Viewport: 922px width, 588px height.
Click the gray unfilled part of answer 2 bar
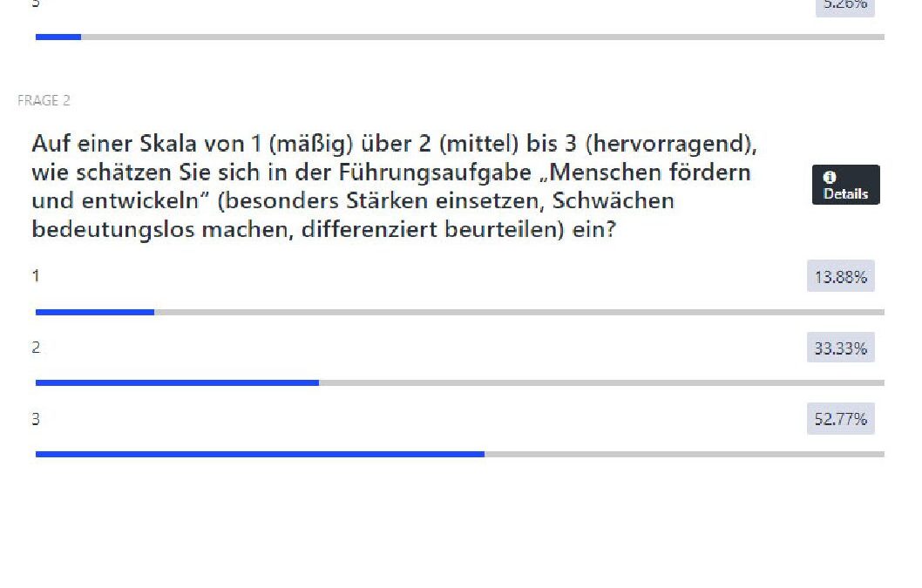(x=601, y=382)
